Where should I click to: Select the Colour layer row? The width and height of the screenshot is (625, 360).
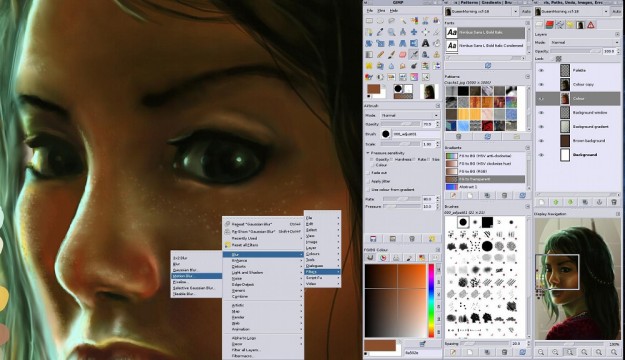pyautogui.click(x=578, y=98)
